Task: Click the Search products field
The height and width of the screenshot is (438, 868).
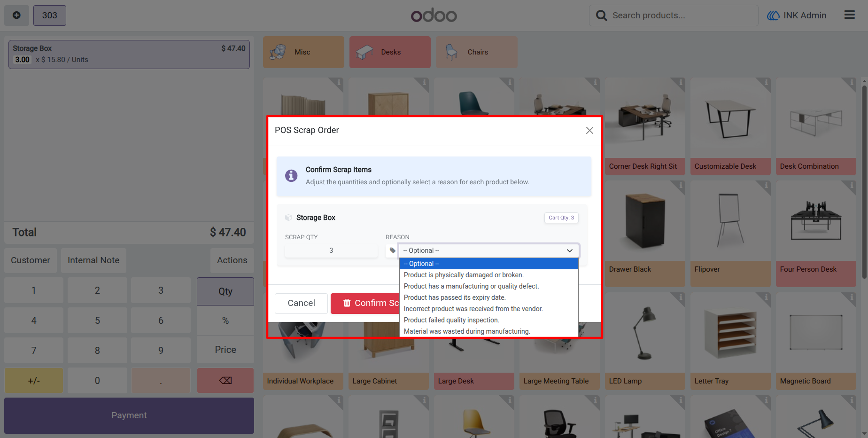Action: click(674, 16)
